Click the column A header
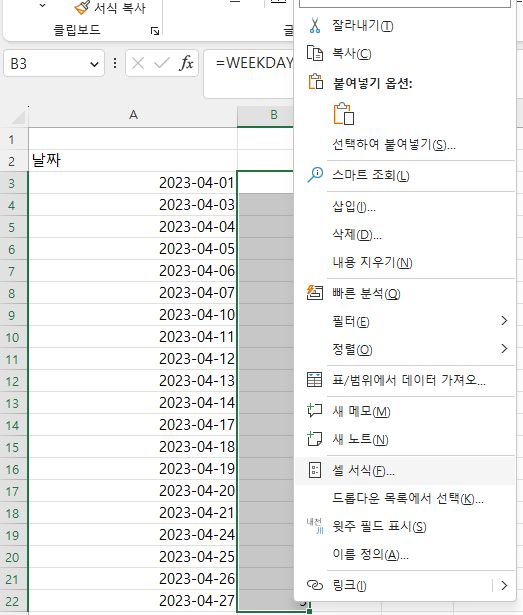 coord(133,115)
